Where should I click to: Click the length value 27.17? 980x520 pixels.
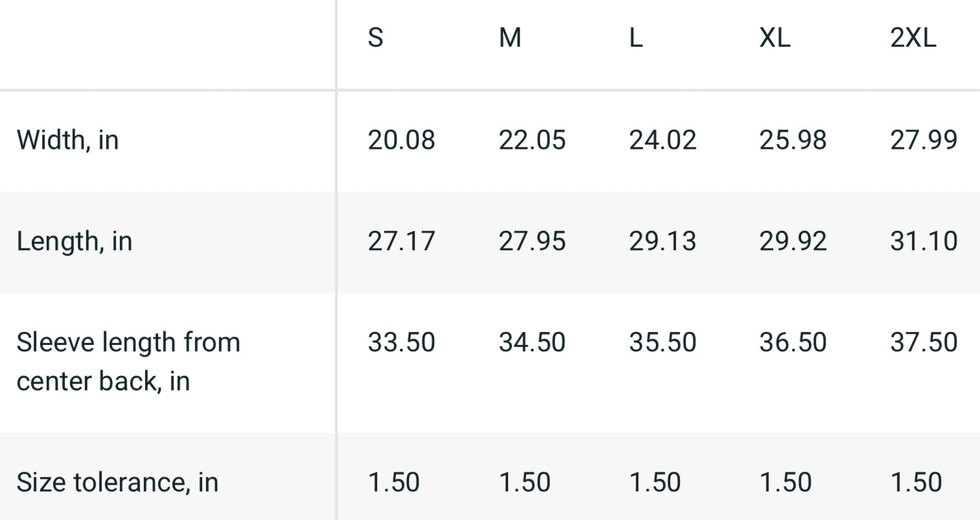pos(401,242)
